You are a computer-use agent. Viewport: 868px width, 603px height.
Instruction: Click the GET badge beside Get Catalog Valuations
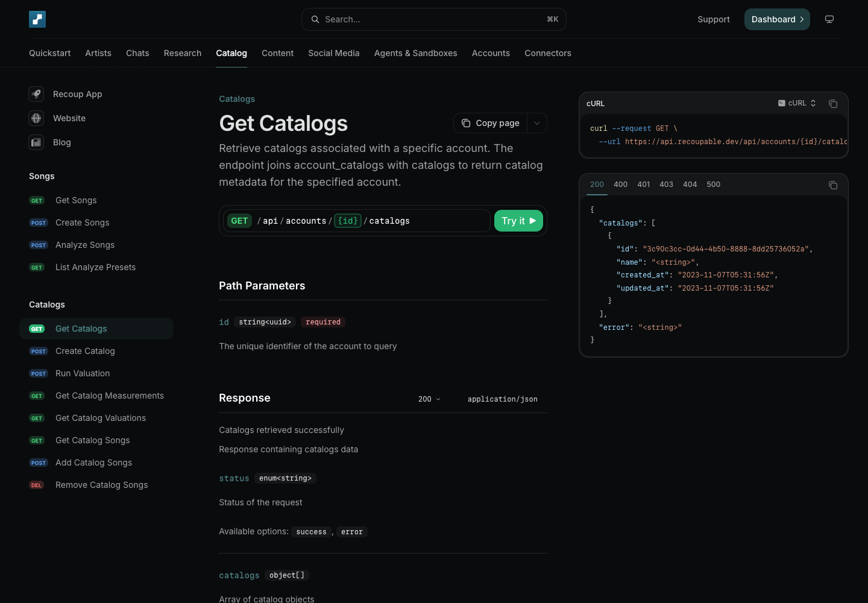37,418
